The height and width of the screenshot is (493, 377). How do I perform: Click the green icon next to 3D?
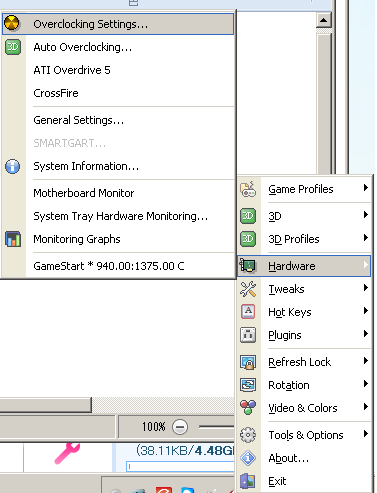[x=248, y=216]
